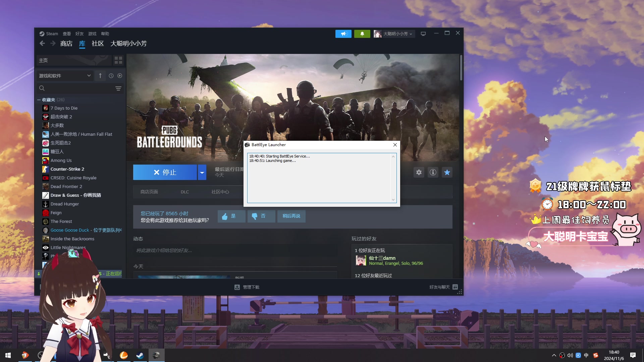The height and width of the screenshot is (362, 644).
Task: Switch to library grid view icon
Action: tap(118, 60)
